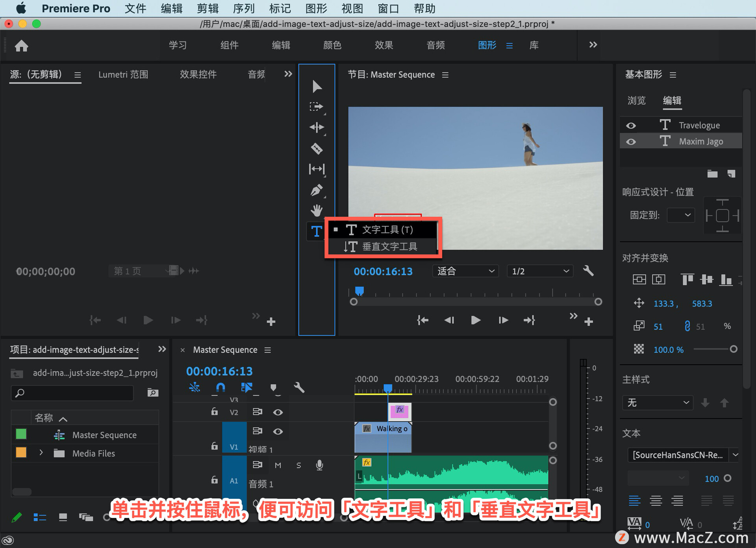Open Find bin icon in Project panel
756x548 pixels.
click(x=152, y=392)
